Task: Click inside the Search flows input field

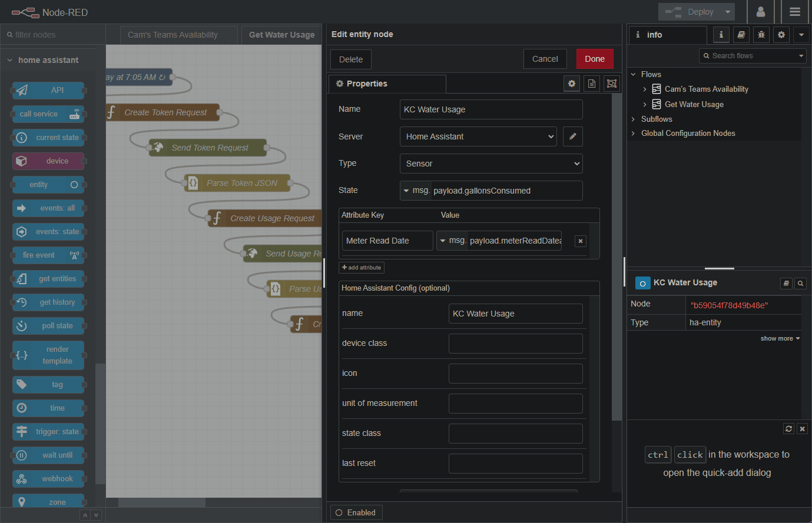Action: (x=748, y=55)
